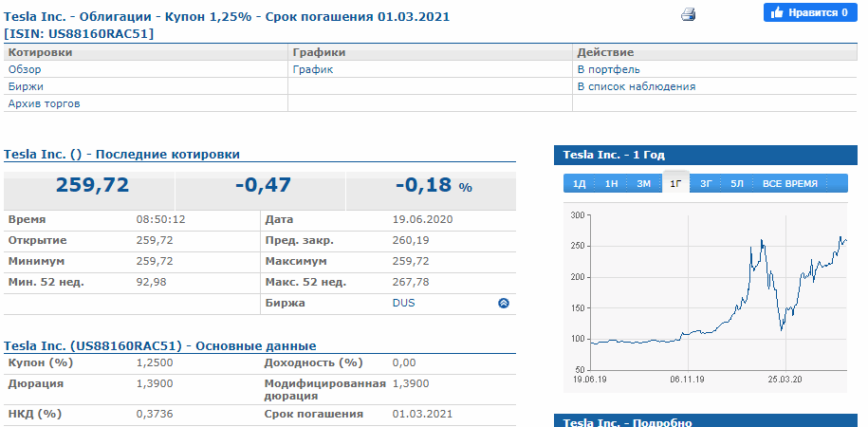Click the printer icon
The image size is (868, 427).
(x=688, y=14)
